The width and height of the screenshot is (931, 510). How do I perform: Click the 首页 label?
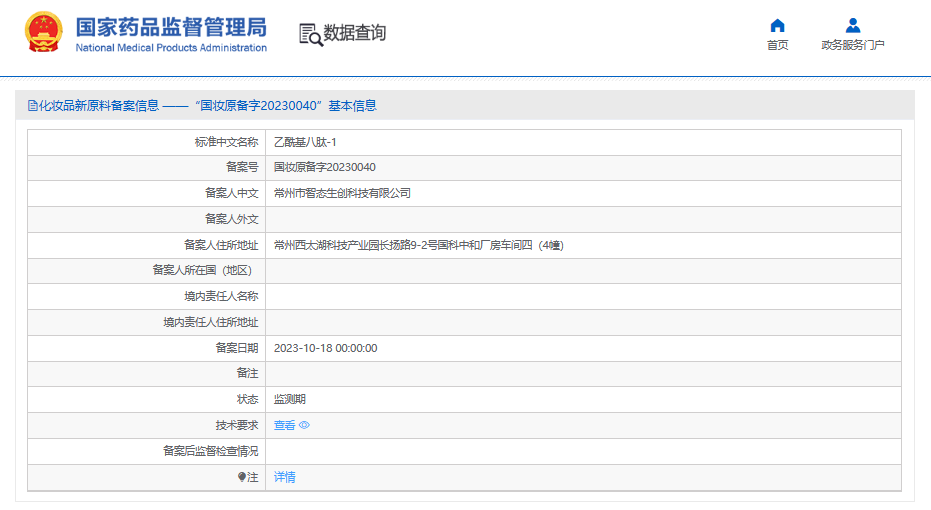pyautogui.click(x=777, y=45)
